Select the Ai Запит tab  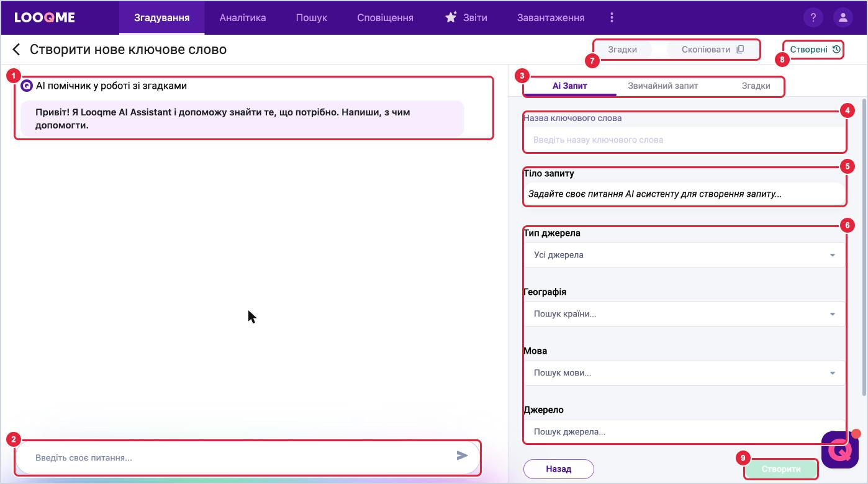click(570, 86)
